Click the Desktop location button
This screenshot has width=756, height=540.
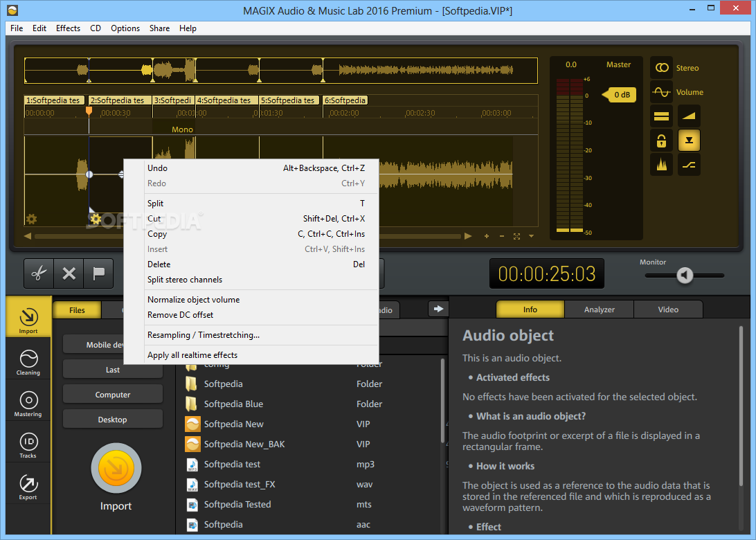(x=113, y=420)
